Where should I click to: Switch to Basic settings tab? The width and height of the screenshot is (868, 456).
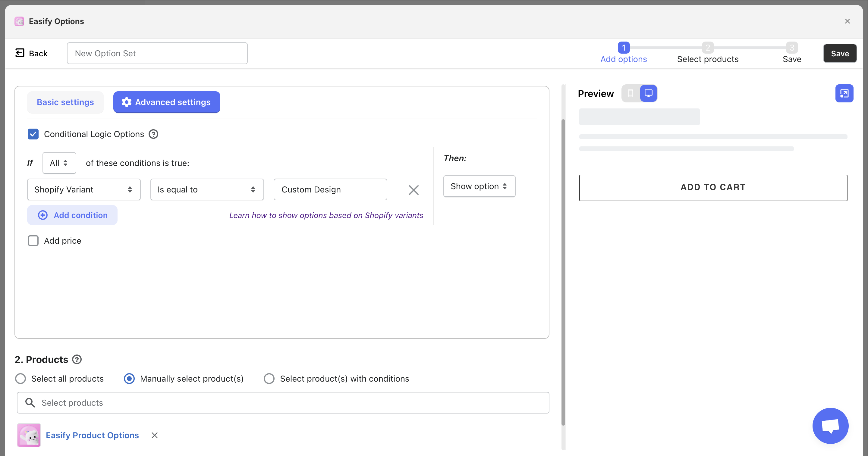[x=65, y=102]
